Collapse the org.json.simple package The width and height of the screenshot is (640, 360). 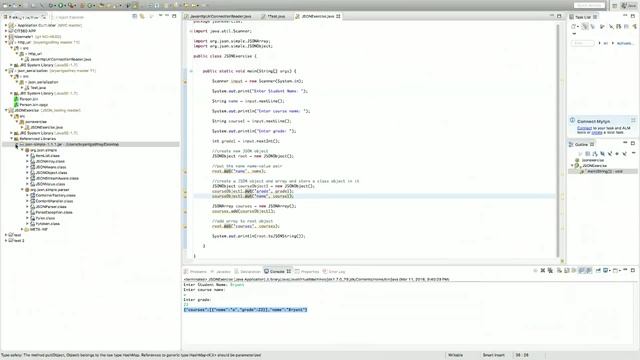(22, 150)
